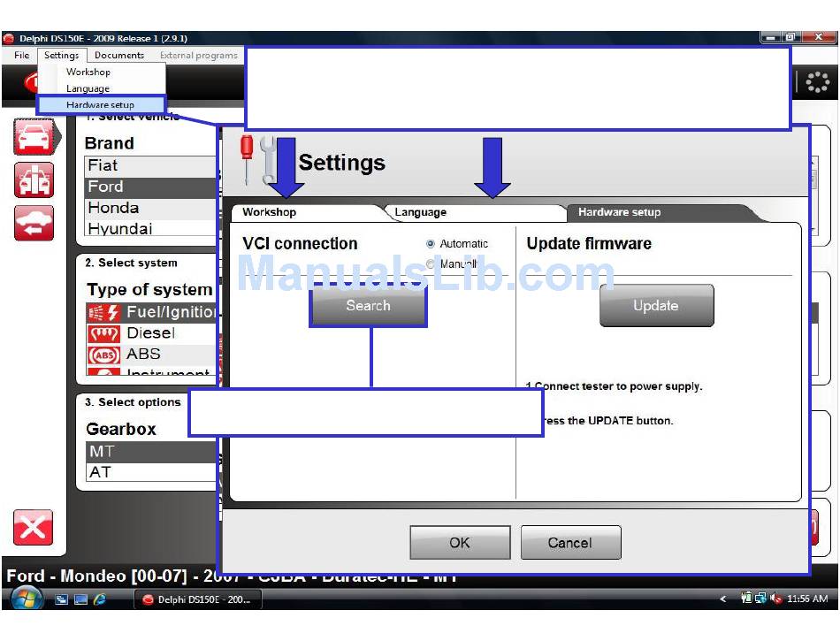Viewport: 840px width, 641px height.
Task: Launch Internet Explorer from quick launch
Action: pyautogui.click(x=100, y=599)
